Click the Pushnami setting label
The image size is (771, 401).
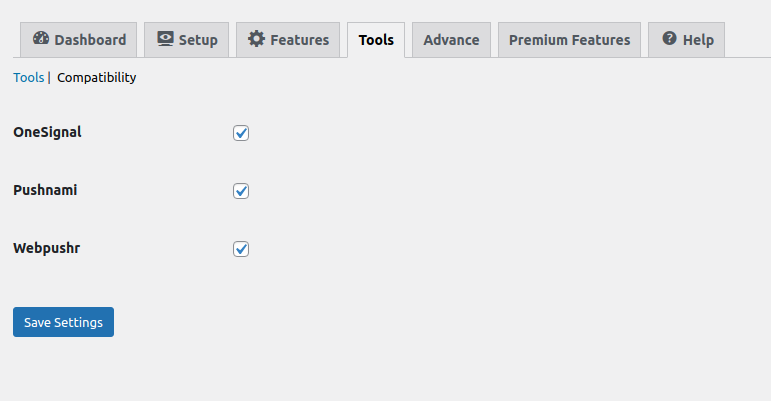45,190
